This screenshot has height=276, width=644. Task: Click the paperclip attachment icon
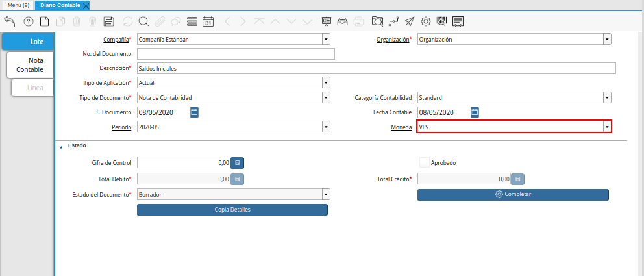[x=160, y=21]
